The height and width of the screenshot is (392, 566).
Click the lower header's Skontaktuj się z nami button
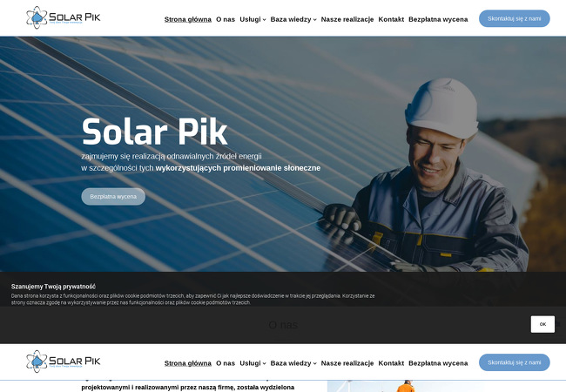click(x=514, y=362)
